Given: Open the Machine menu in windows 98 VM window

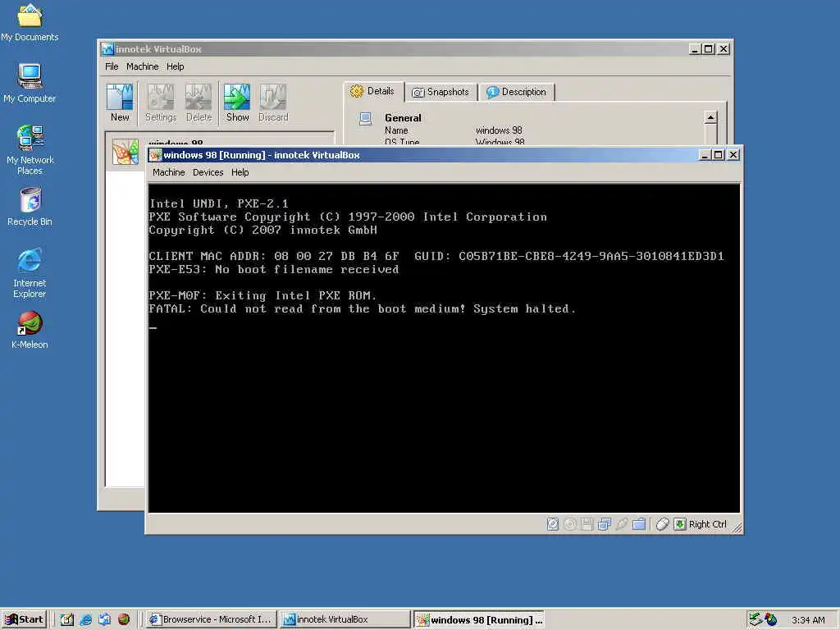Looking at the screenshot, I should click(x=169, y=172).
